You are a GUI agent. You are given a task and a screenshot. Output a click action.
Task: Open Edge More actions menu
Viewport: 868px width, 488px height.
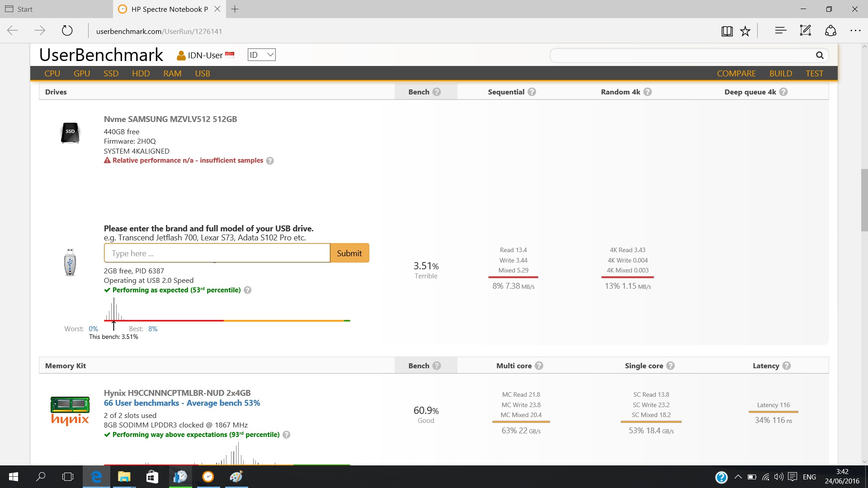[x=855, y=31]
